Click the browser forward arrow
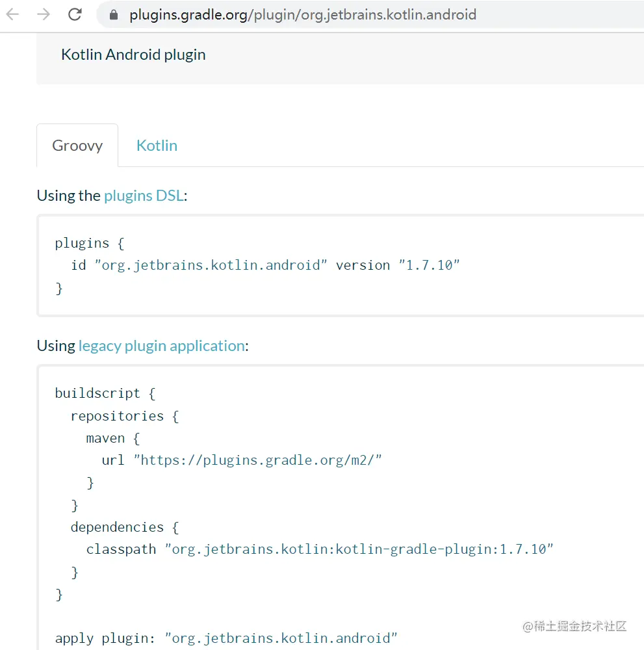 point(44,14)
